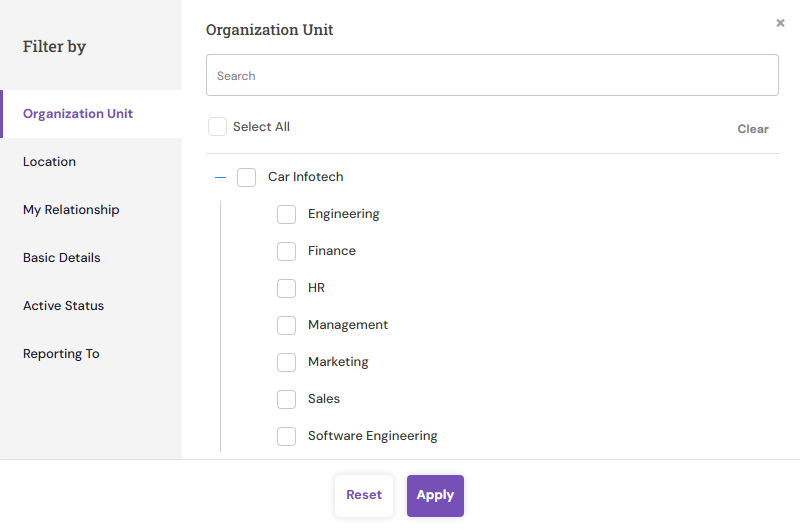Select the Basic Details filter

[x=91, y=258]
